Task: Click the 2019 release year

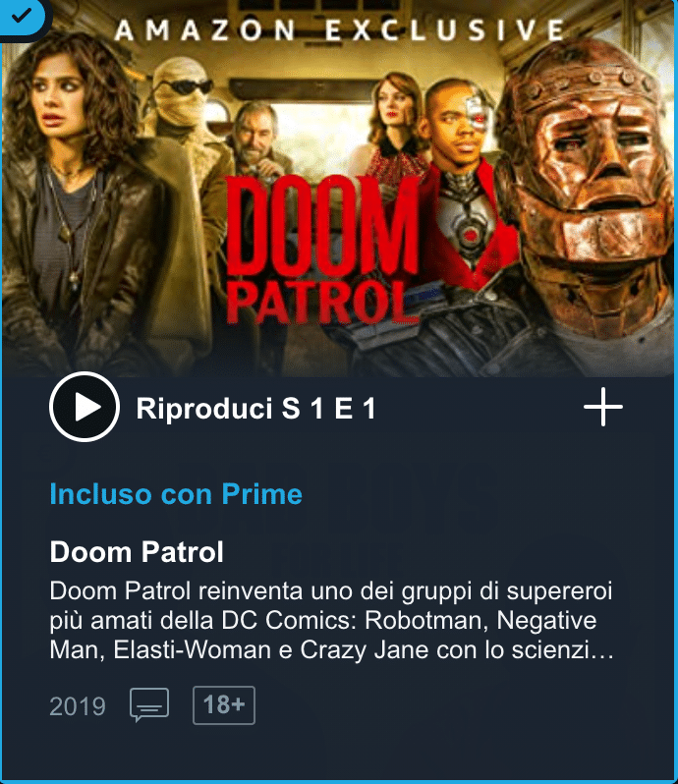Action: 78,706
